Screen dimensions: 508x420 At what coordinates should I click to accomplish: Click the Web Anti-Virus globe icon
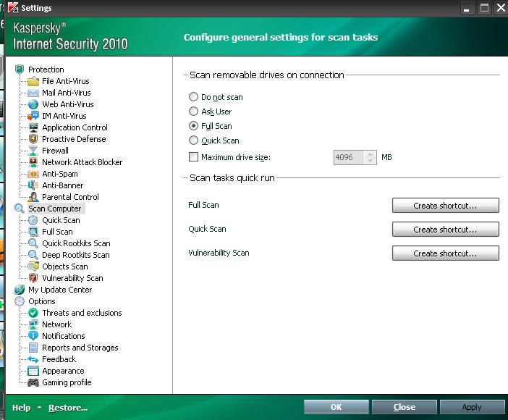33,104
